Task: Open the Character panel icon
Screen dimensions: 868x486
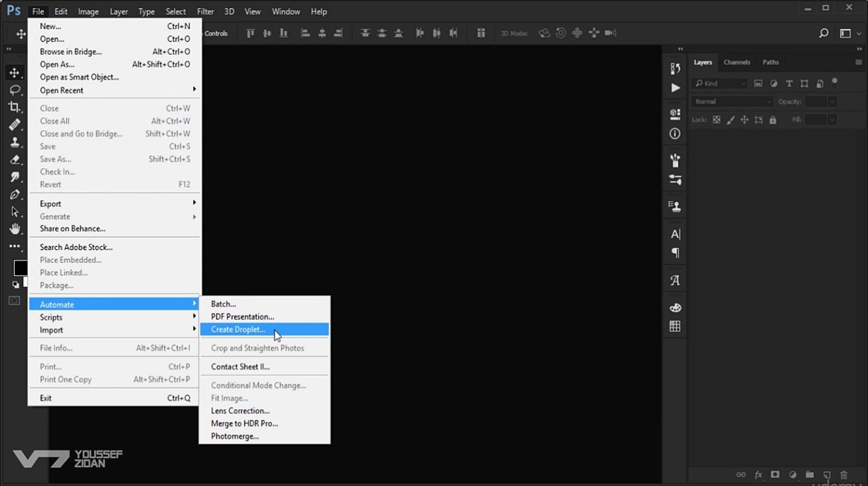Action: tap(675, 234)
